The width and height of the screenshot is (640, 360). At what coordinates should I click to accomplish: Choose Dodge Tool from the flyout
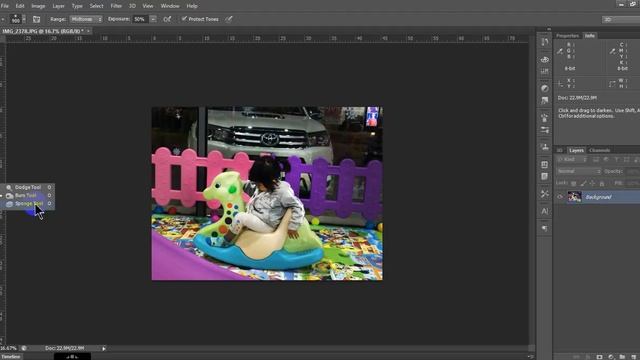tap(27, 187)
